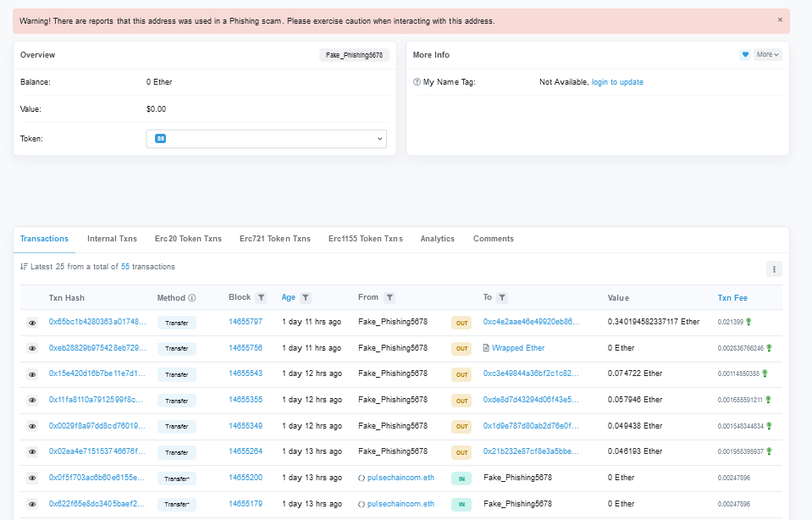Open the Wrapped Ether contract link
Screen dimensions: 812x520
[x=518, y=348]
